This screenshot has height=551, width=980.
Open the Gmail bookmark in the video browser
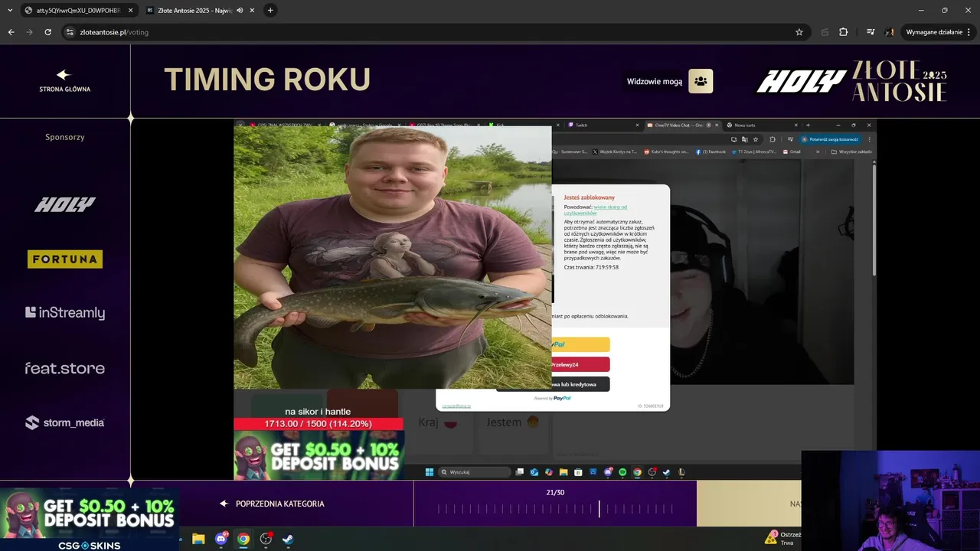[792, 152]
